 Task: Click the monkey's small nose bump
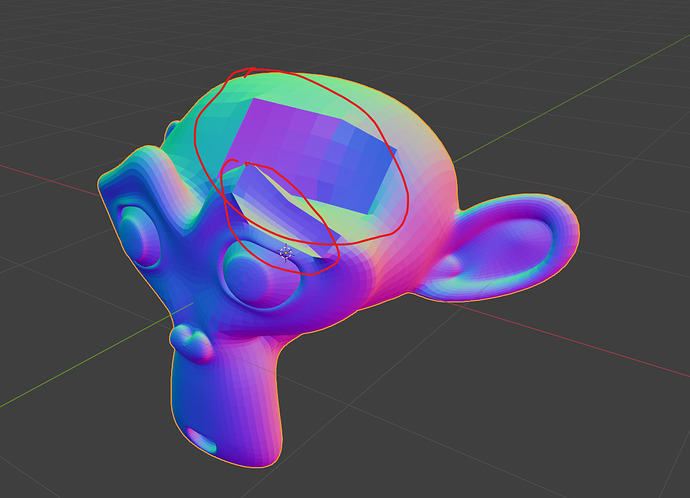pos(192,343)
